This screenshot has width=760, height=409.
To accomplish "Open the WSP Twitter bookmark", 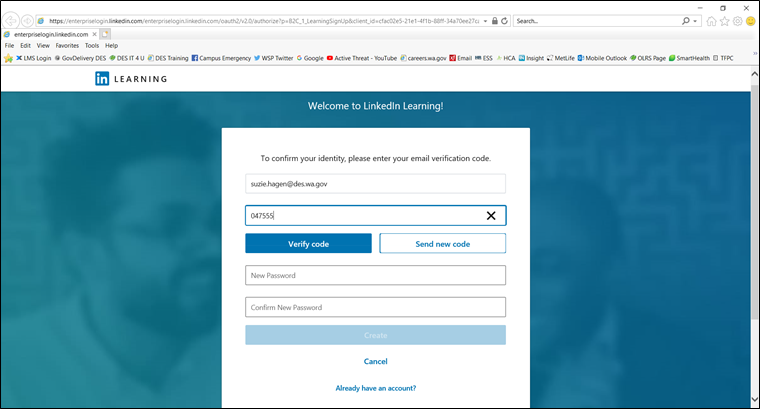I will 274,58.
